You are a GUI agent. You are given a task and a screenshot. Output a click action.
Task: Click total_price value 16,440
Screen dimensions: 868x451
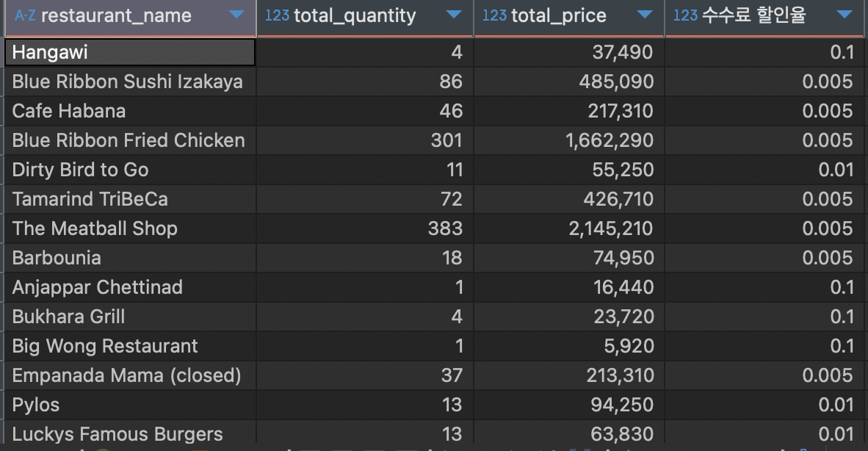623,287
